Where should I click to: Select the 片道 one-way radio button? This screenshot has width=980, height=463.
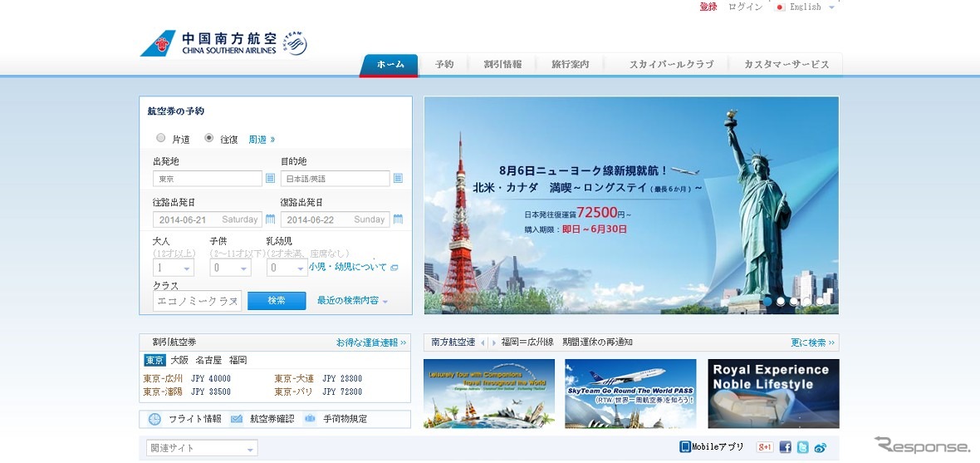[161, 138]
